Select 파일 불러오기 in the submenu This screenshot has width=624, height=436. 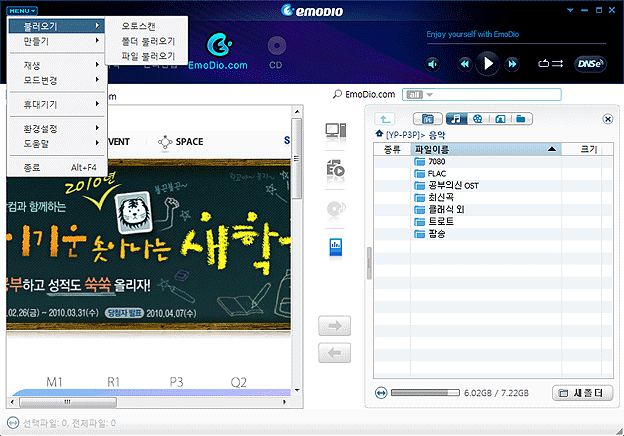coord(148,56)
